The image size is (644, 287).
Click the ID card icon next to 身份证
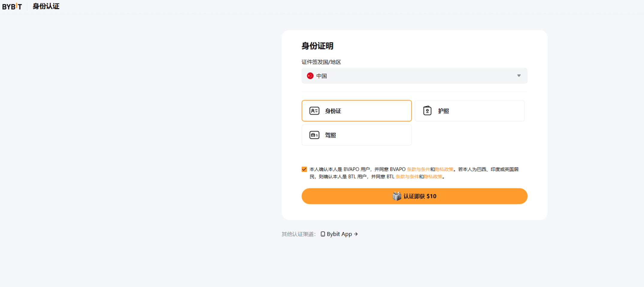pyautogui.click(x=314, y=111)
